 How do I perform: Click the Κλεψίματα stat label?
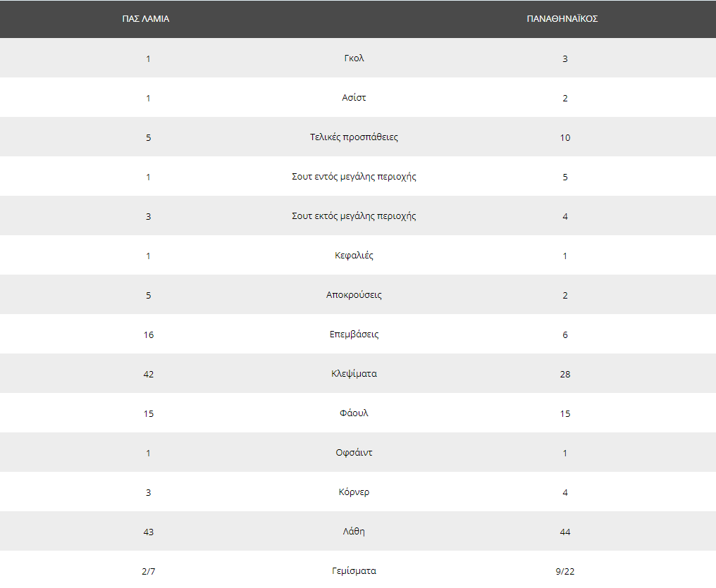[354, 374]
